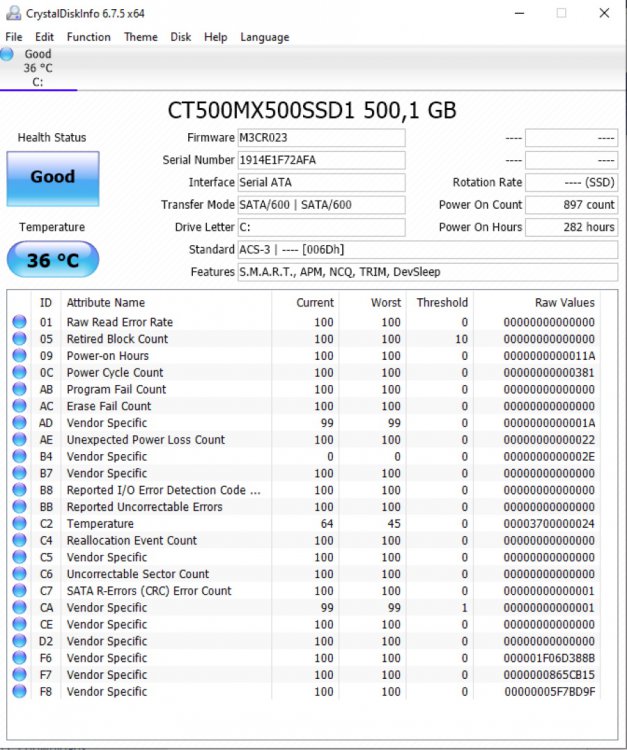This screenshot has width=627, height=750.
Task: Click the status orb for Power Cycle Count
Action: coord(19,373)
